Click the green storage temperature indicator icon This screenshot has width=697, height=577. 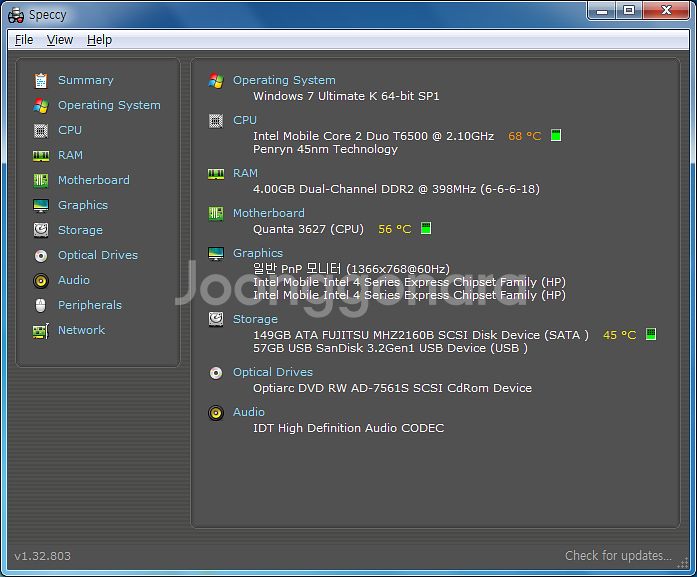[651, 334]
